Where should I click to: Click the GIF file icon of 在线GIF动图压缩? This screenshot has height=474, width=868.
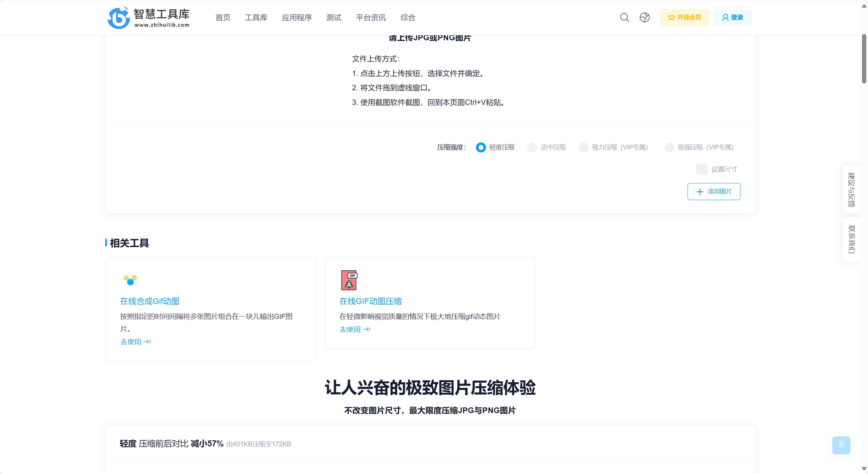tap(349, 280)
